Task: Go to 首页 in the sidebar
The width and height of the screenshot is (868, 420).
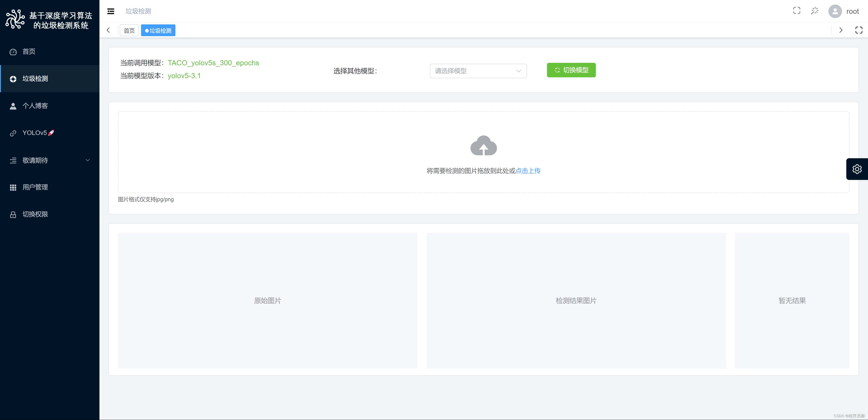Action: [x=50, y=52]
